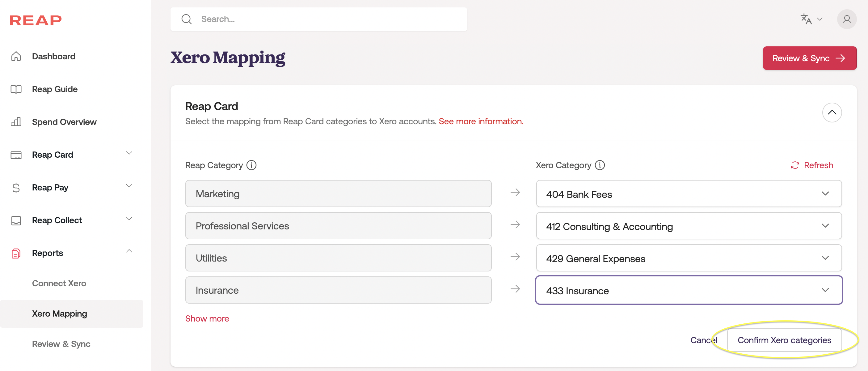
Task: Open Review & Sync sidebar item
Action: [x=61, y=344]
